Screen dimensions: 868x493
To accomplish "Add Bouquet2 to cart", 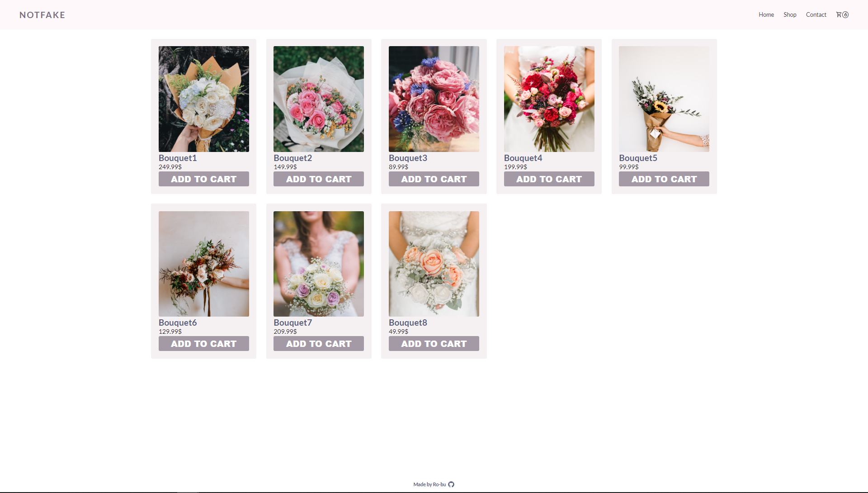I will [318, 179].
